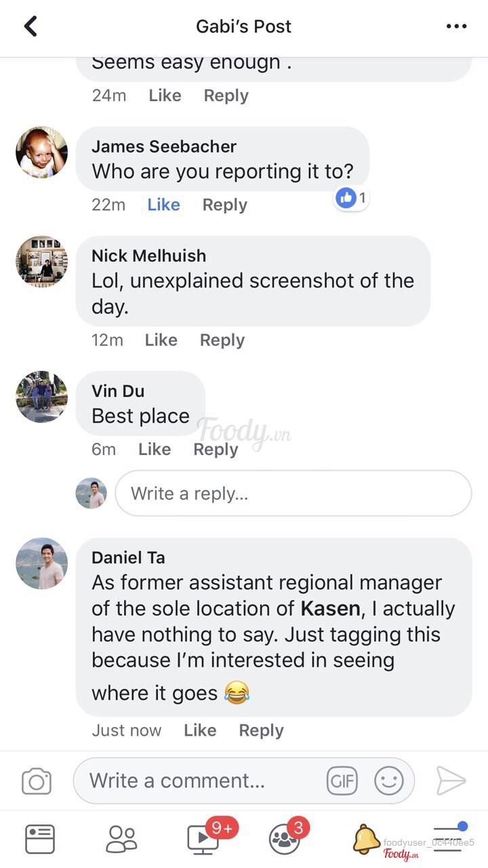Open the GIF picker

(342, 781)
